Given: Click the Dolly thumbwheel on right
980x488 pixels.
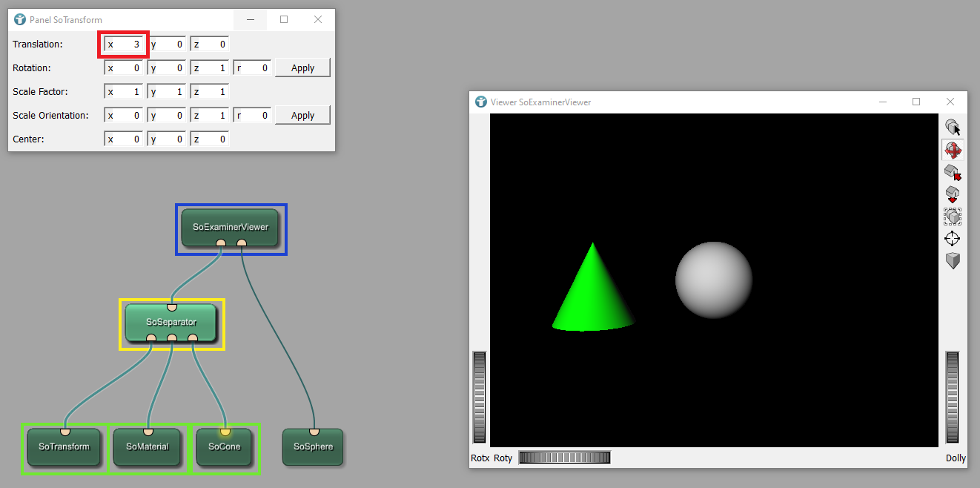Looking at the screenshot, I should coord(952,398).
